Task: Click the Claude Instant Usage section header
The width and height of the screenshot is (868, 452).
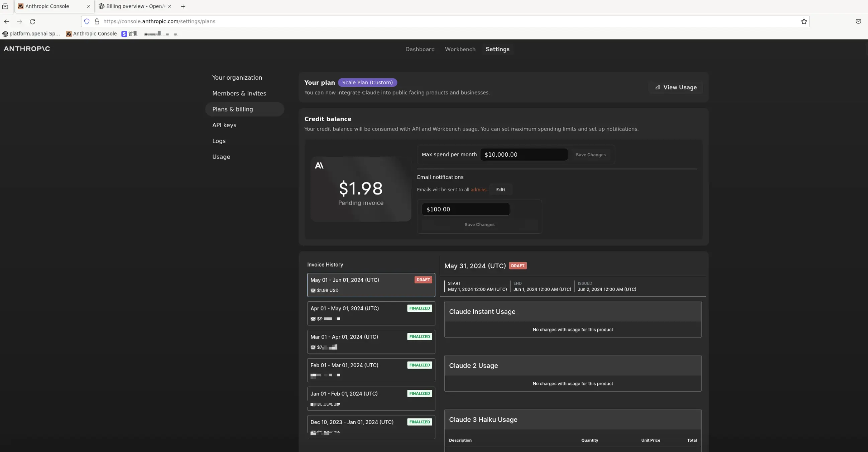Action: (573, 312)
